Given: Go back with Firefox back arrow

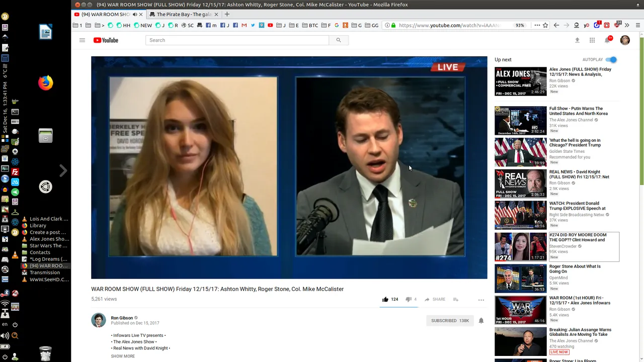Looking at the screenshot, I should click(x=556, y=25).
